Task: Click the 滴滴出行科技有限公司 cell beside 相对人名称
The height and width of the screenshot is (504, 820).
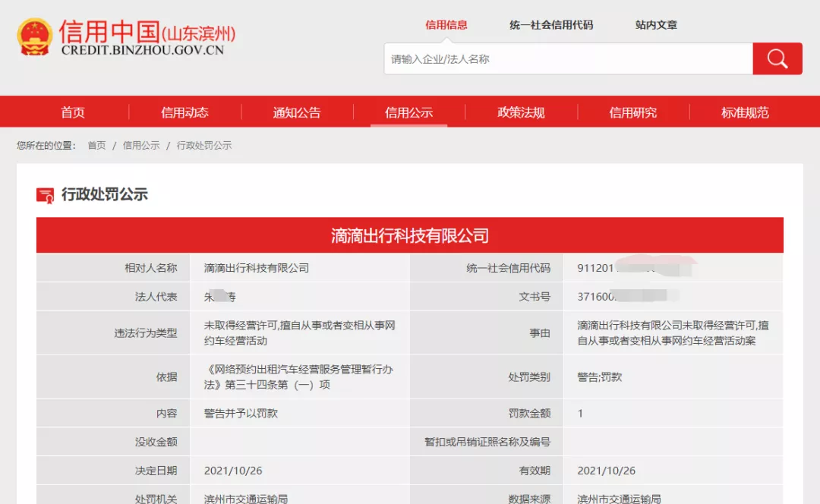Action: [x=257, y=268]
